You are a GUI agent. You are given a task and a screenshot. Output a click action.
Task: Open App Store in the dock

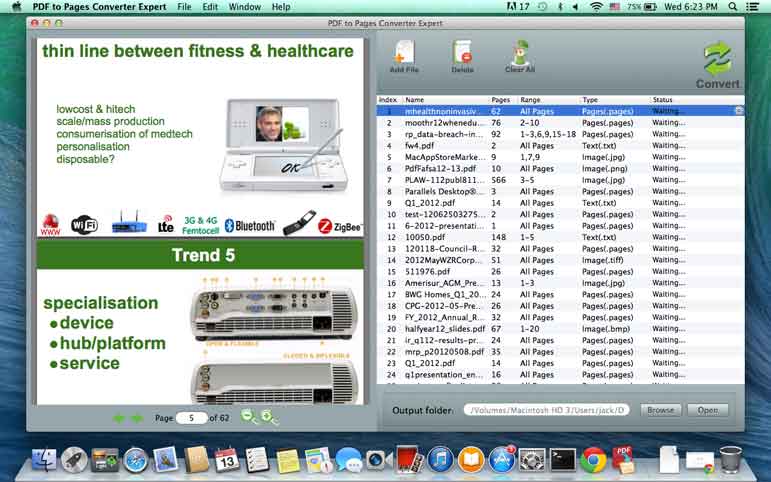tap(502, 460)
